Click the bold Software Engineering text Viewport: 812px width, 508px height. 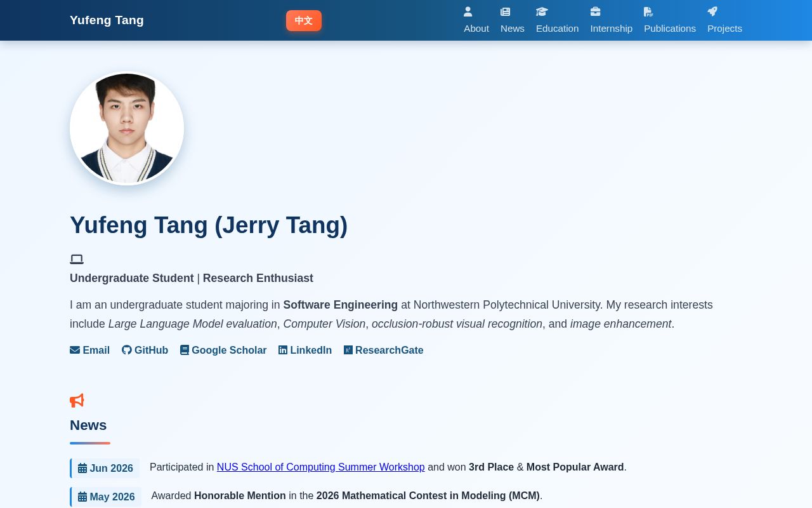[341, 305]
